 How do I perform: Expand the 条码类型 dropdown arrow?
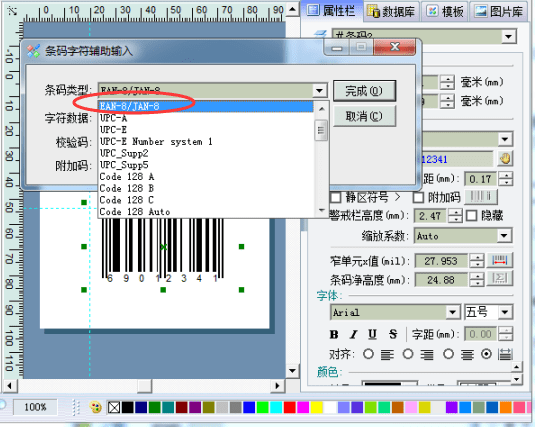319,91
